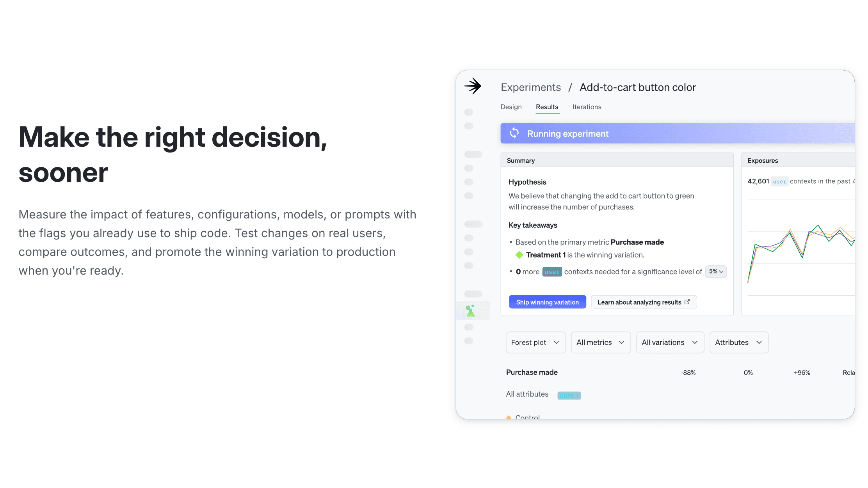Expand the All metrics dropdown
The height and width of the screenshot is (488, 868).
pos(601,342)
